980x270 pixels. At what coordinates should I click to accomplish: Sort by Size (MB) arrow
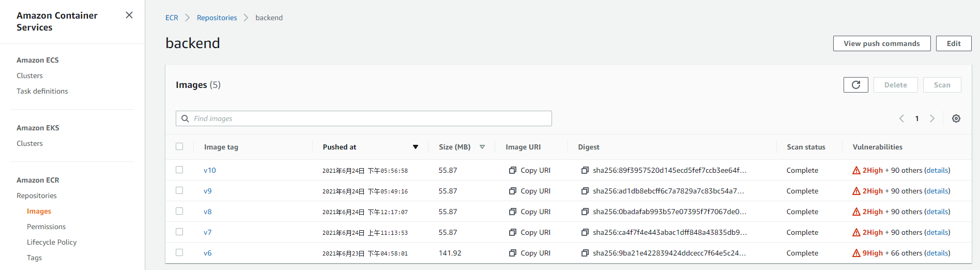[482, 147]
